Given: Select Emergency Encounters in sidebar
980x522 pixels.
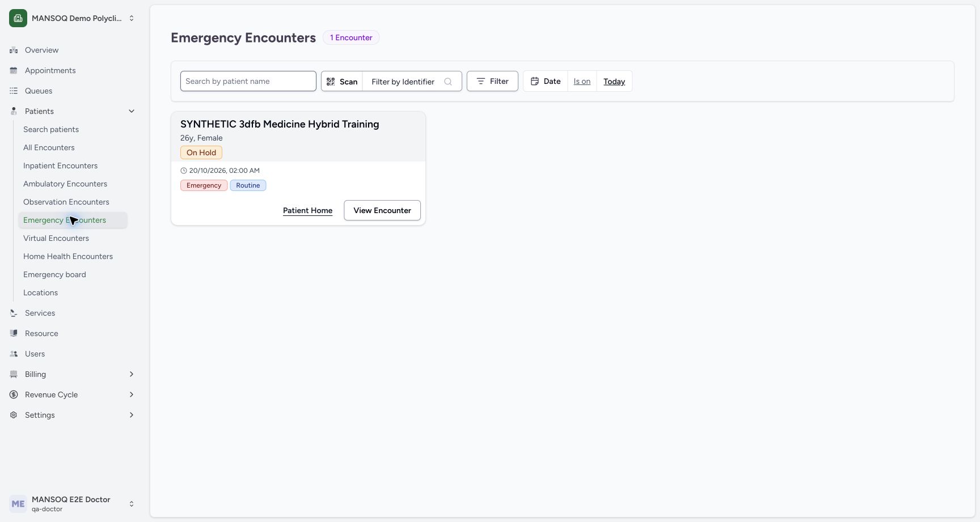Looking at the screenshot, I should 73,220.
